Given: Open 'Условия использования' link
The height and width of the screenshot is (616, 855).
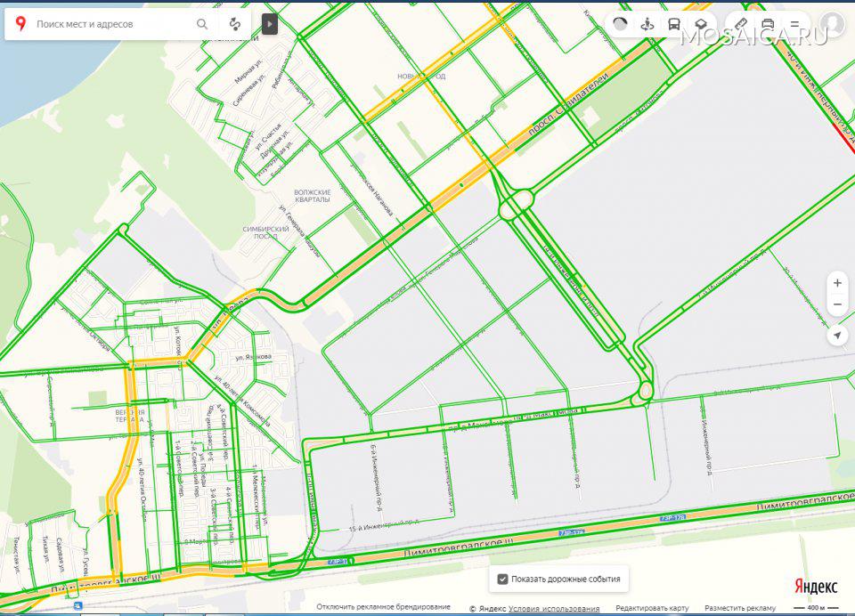Looking at the screenshot, I should pos(554,609).
